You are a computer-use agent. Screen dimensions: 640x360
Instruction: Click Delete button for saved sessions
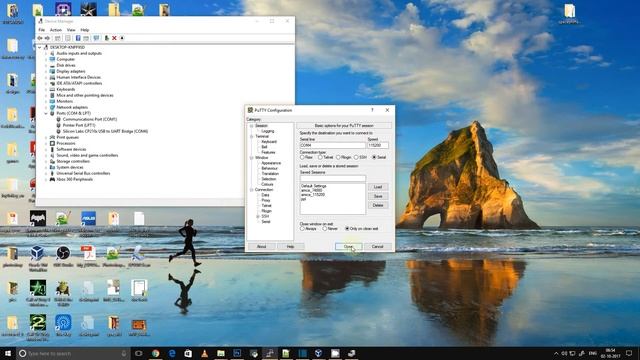pos(378,205)
